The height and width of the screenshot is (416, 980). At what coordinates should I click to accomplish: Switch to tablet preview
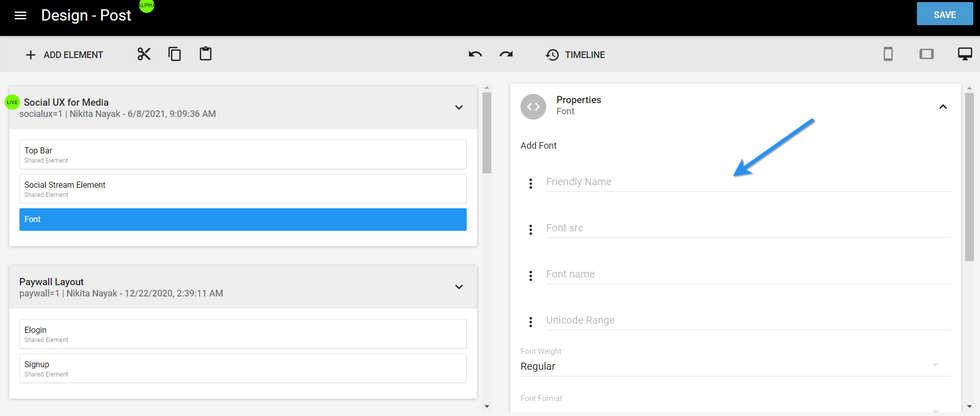pyautogui.click(x=926, y=54)
